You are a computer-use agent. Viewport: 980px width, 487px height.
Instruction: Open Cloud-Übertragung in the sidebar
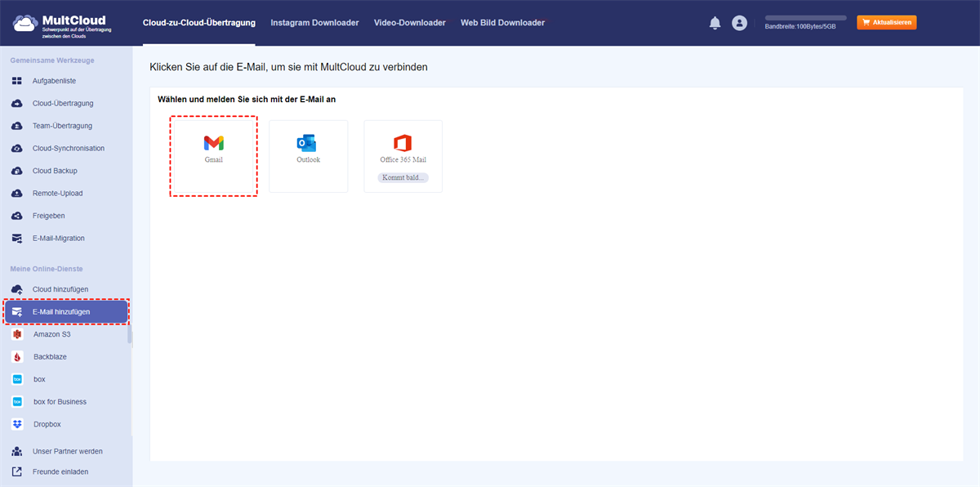[63, 104]
